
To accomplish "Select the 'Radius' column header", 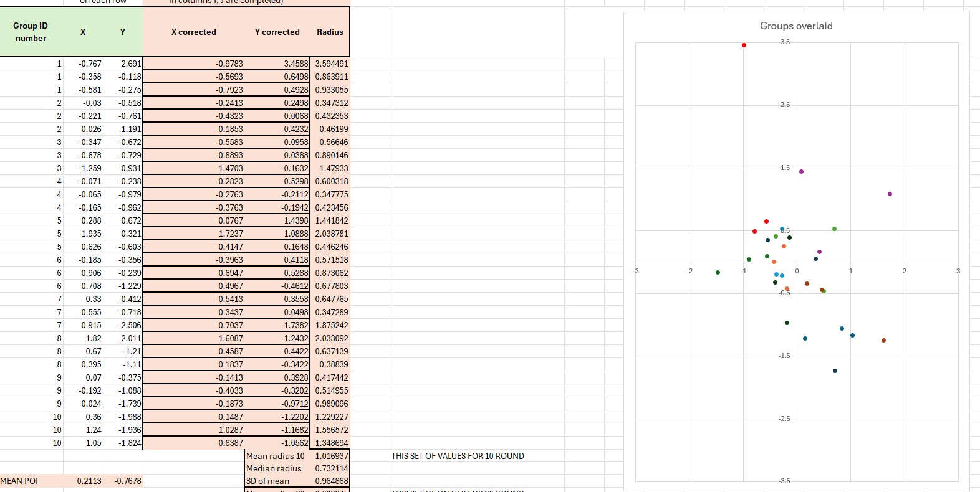I will [x=330, y=32].
